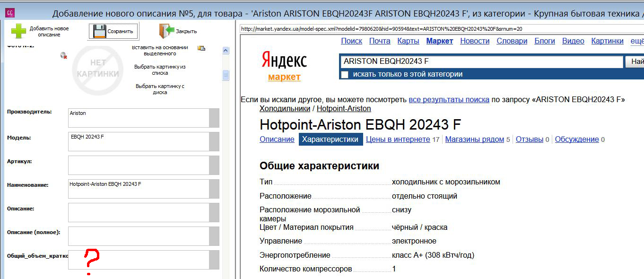Click the paste icon beside Вставить на основании выделенного

(201, 48)
